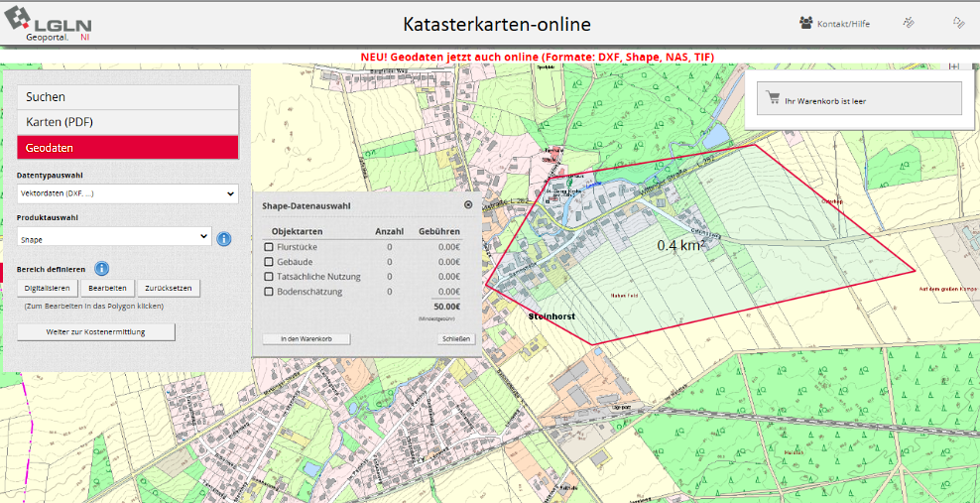Tick the Tatsächliche Nutzung checkbox
The width and height of the screenshot is (980, 503).
pyautogui.click(x=269, y=277)
